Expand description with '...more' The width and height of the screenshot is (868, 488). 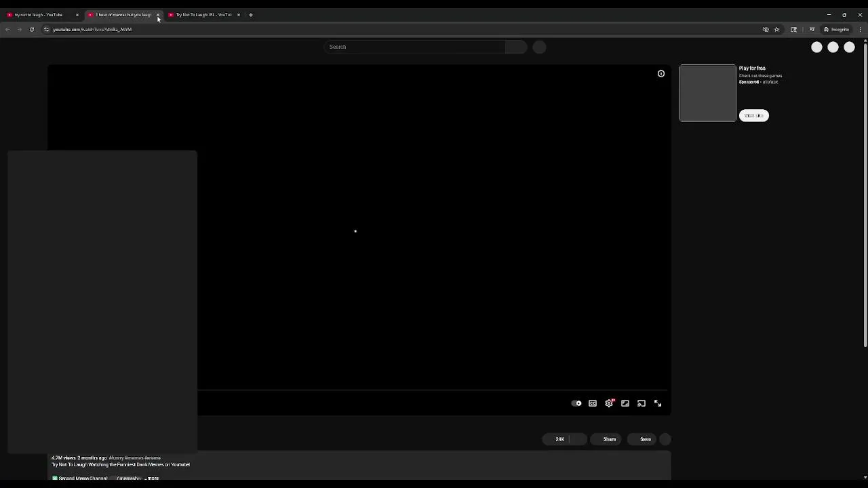coord(151,479)
